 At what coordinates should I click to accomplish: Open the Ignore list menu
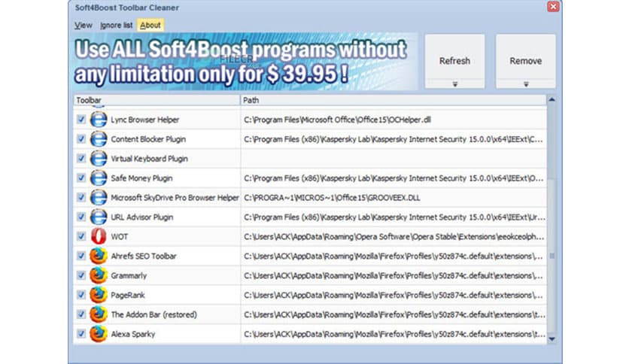click(117, 26)
